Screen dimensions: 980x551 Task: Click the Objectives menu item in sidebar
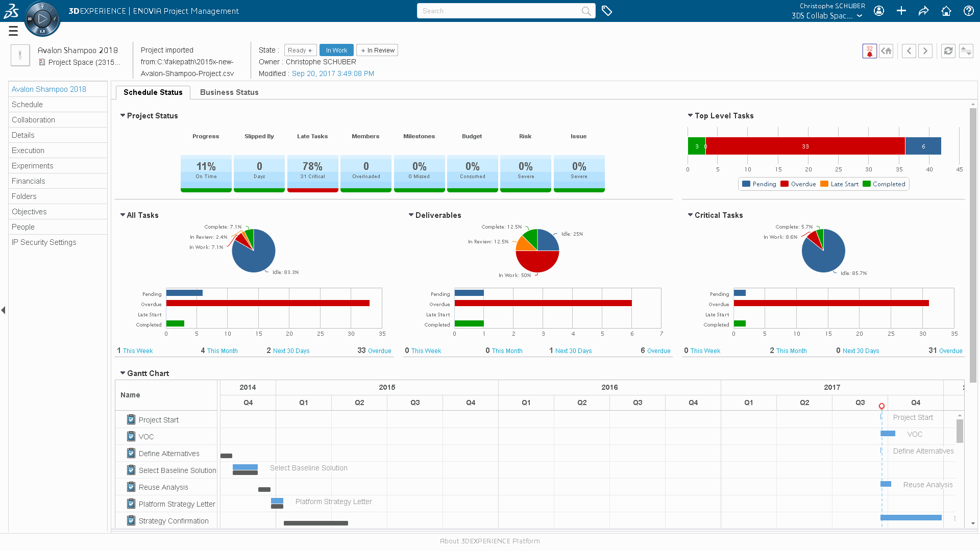[x=29, y=211]
